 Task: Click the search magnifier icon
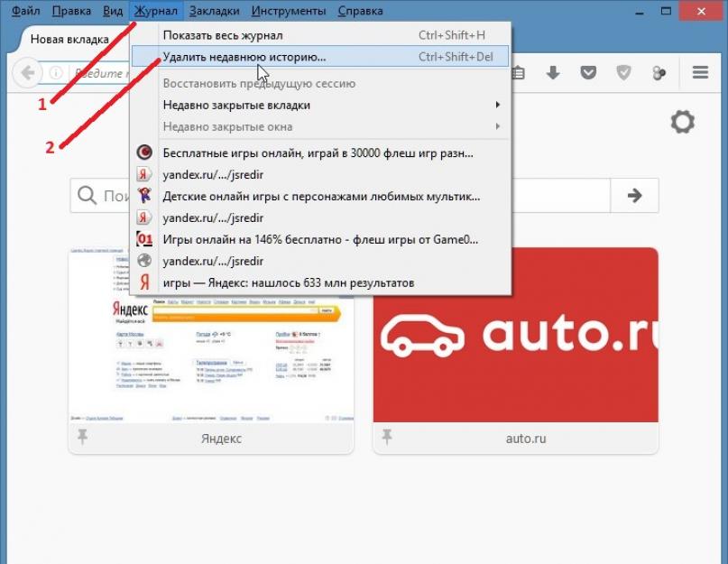coord(87,196)
